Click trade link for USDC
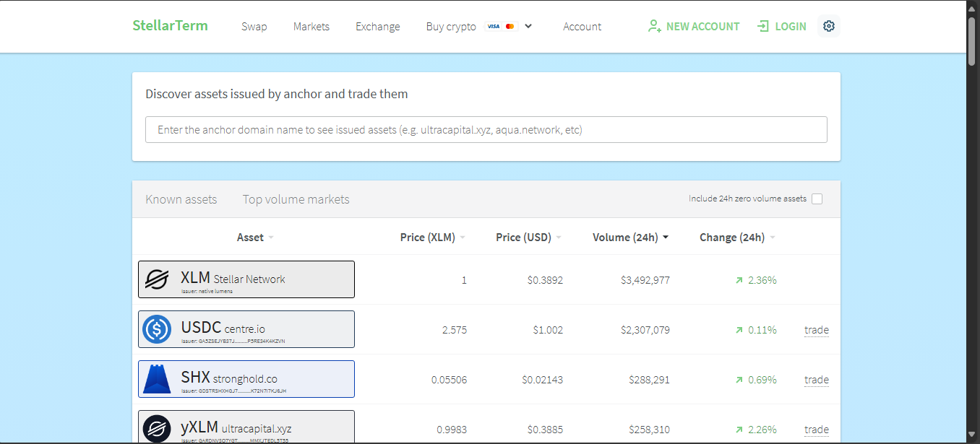Viewport: 980px width, 444px height. 816,330
